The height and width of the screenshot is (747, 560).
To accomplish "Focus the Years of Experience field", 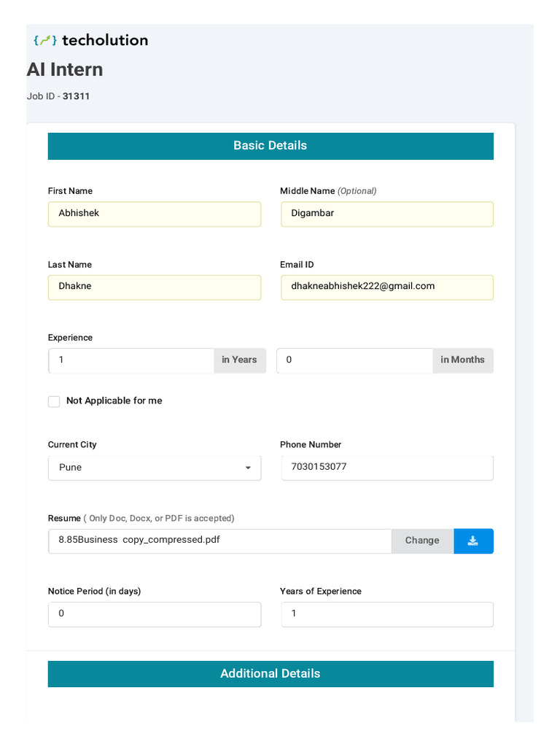I will [386, 614].
